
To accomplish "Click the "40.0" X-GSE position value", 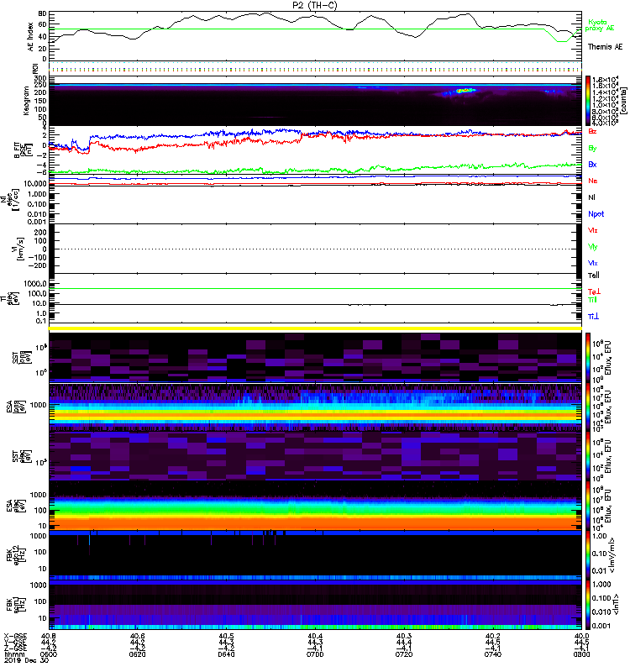I will coord(581,636).
